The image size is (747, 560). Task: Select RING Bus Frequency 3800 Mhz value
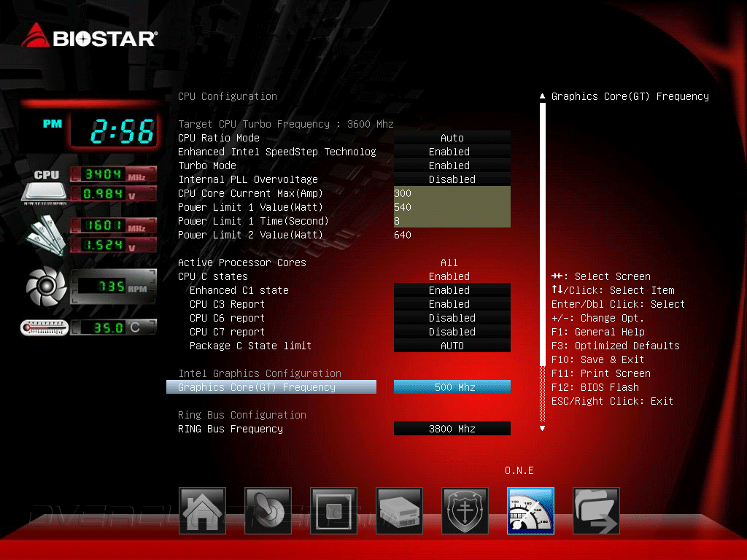pyautogui.click(x=452, y=428)
